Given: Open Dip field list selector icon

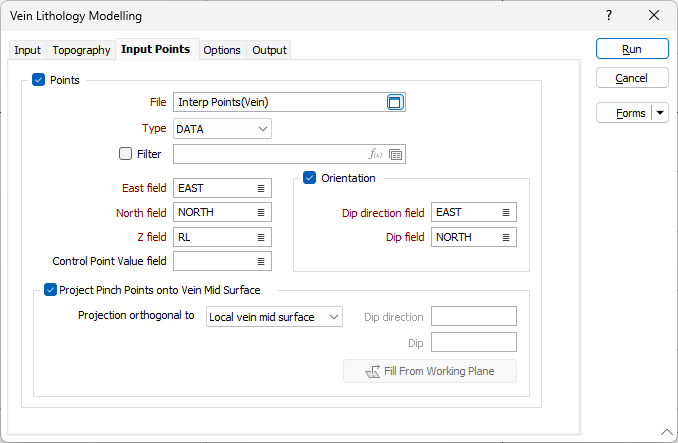Looking at the screenshot, I should tap(505, 237).
